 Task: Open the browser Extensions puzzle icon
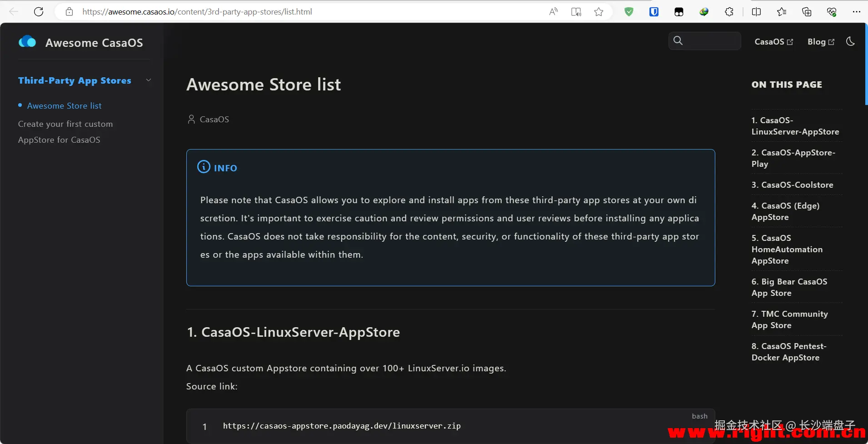(x=729, y=12)
